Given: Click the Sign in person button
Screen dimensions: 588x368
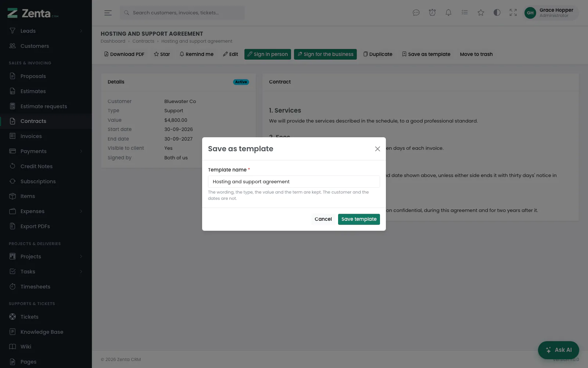Looking at the screenshot, I should point(268,54).
